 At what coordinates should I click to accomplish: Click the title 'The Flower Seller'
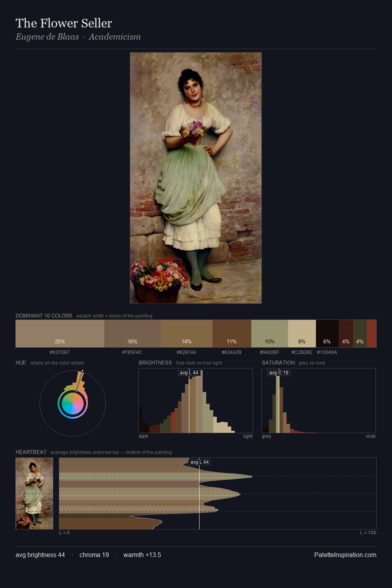(64, 23)
